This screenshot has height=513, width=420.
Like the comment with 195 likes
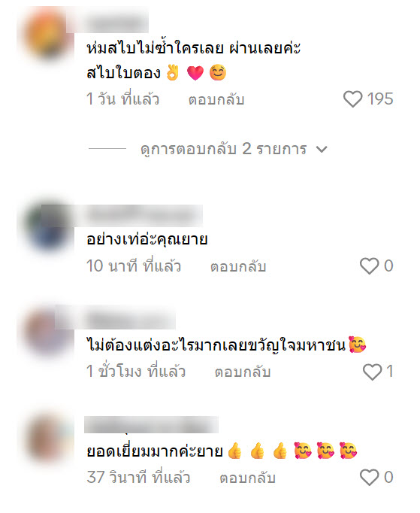[x=352, y=99]
